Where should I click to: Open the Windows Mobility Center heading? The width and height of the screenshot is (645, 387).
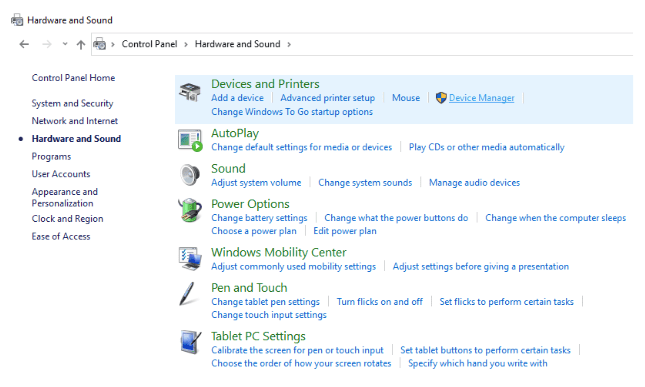(x=278, y=253)
